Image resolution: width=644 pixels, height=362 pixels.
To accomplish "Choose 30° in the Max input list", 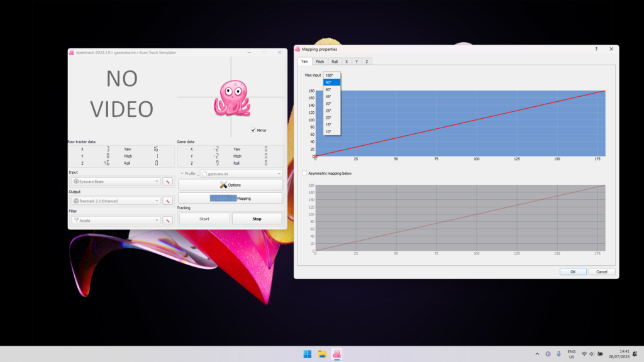I will point(331,104).
